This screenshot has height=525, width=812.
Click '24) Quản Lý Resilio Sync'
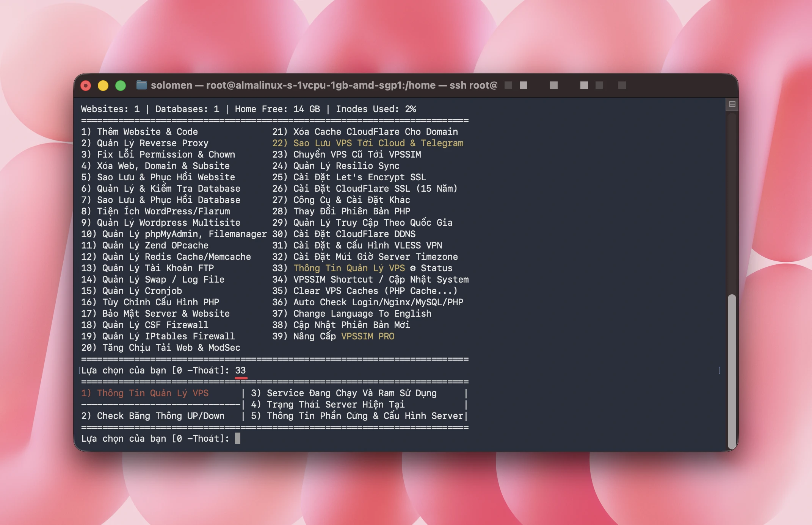[x=336, y=166]
